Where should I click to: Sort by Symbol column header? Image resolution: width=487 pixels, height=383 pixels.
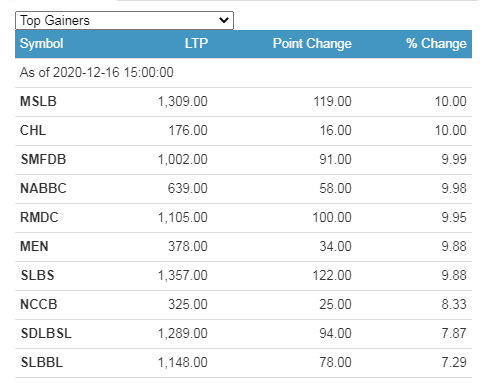(x=42, y=44)
